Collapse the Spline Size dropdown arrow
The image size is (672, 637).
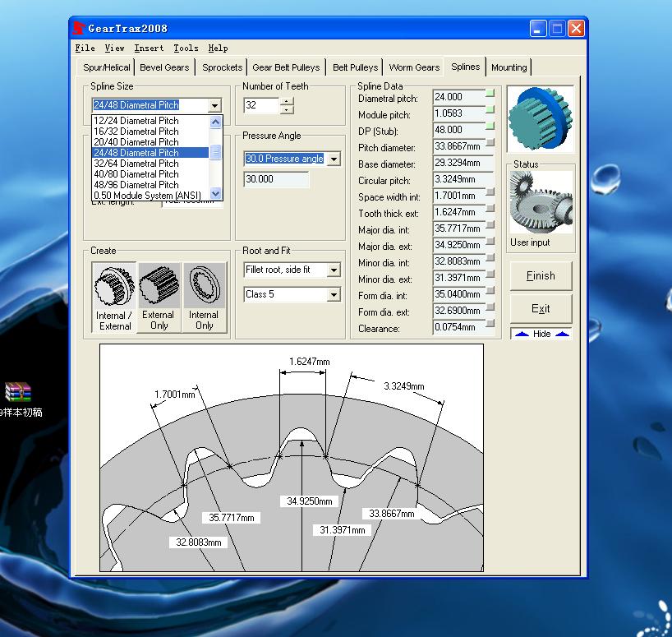tap(214, 105)
